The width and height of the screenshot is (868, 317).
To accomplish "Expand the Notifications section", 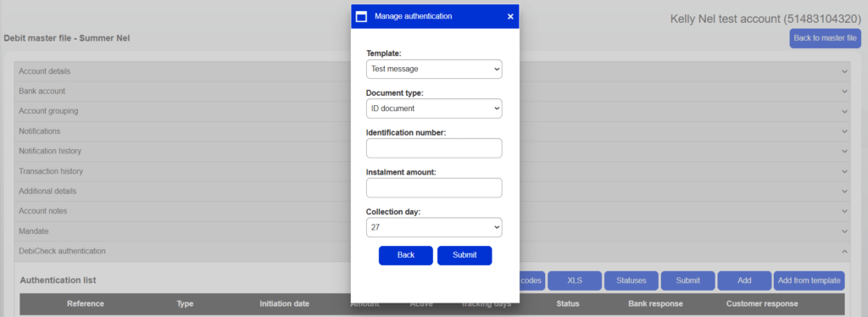I will coord(432,131).
